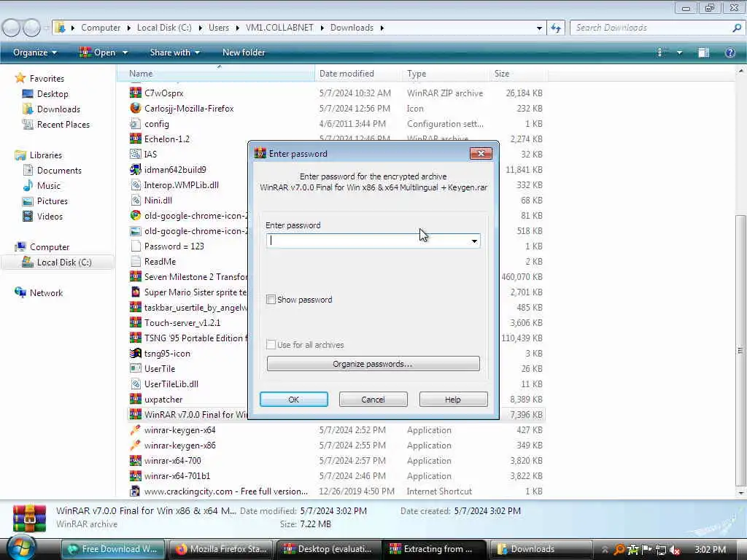Screen dimensions: 747x560
Task: Open the saved passwords dropdown arrow
Action: 474,241
